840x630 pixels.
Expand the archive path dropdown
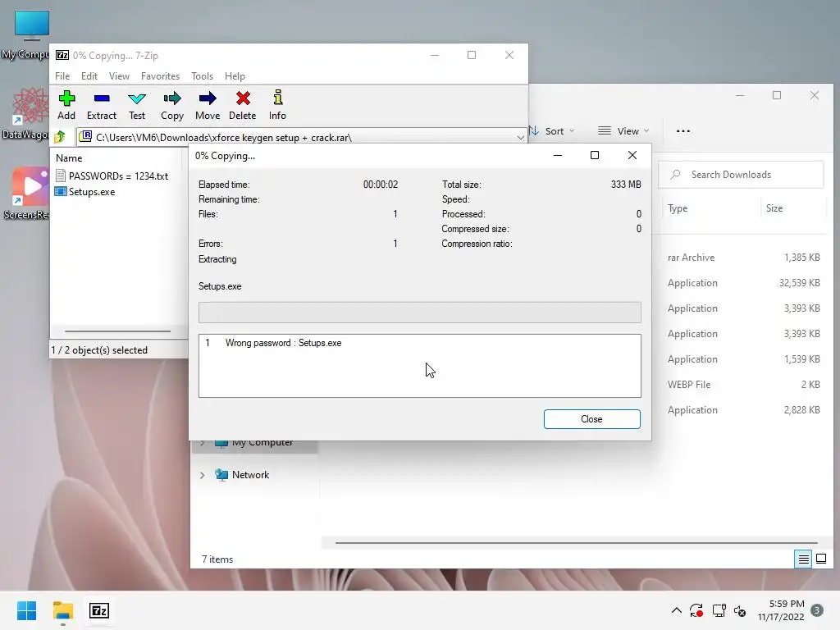[520, 138]
